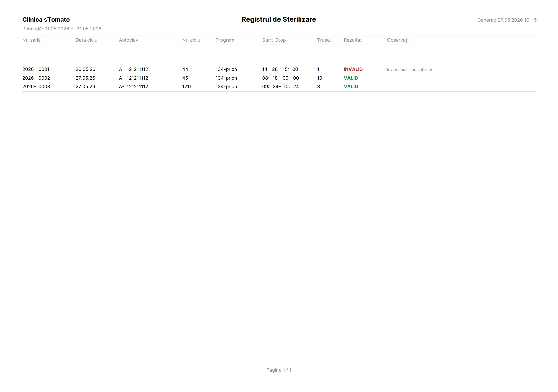The height and width of the screenshot is (392, 558).
Task: Click the Nr. șarjă column header
Action: pyautogui.click(x=31, y=40)
